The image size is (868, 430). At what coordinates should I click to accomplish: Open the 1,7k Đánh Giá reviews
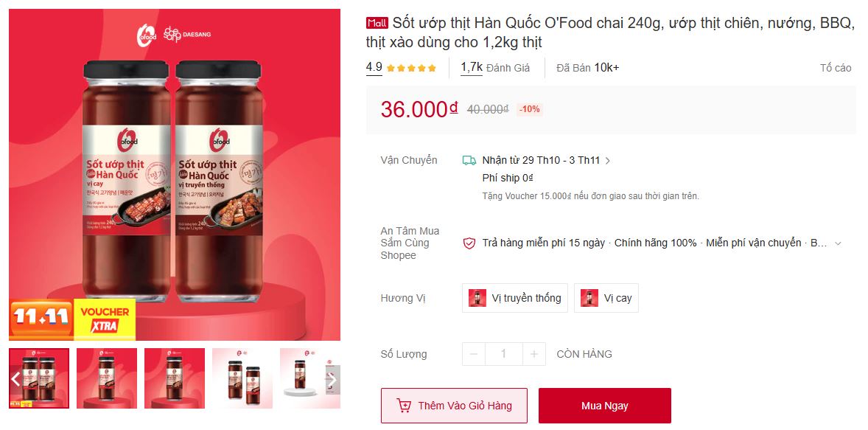tap(495, 68)
